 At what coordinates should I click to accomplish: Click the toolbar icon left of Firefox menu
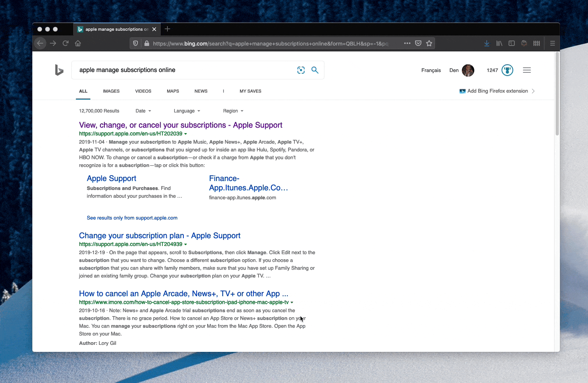coord(537,43)
